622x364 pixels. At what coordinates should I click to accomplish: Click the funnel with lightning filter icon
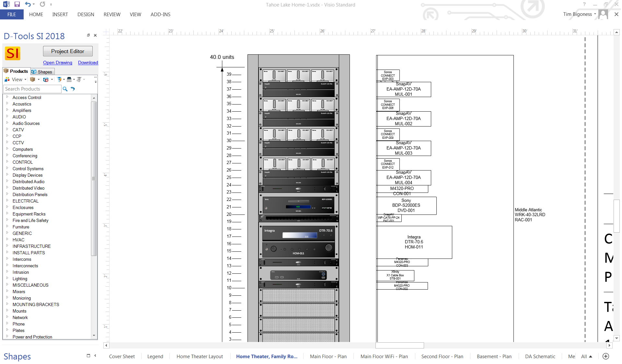point(59,79)
